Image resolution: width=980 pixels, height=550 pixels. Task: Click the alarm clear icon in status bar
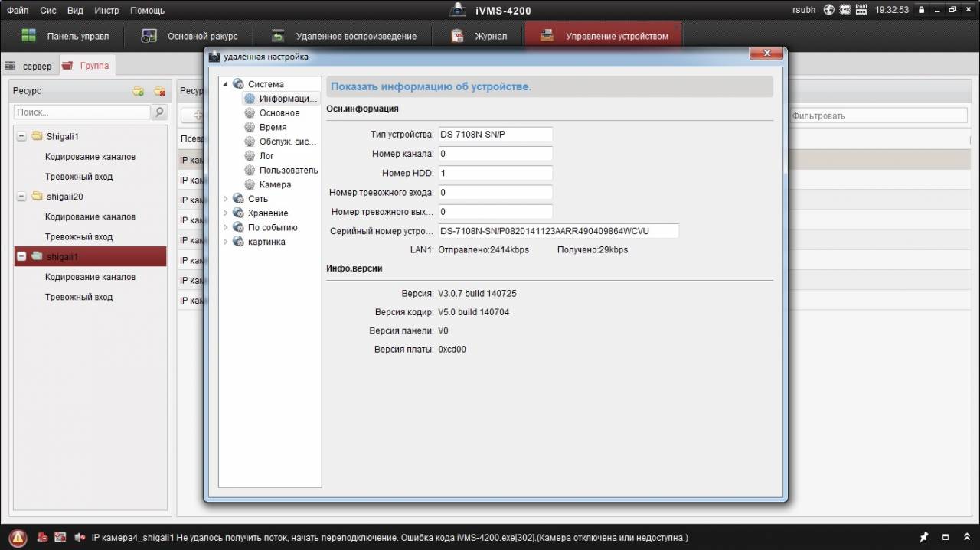pyautogui.click(x=43, y=538)
